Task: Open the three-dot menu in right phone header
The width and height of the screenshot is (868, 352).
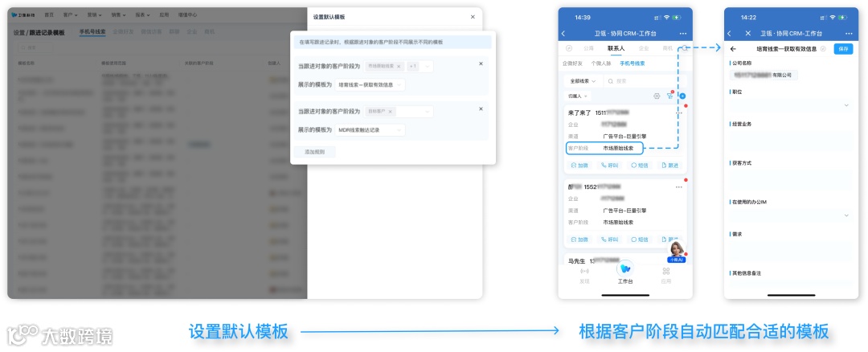Action: pyautogui.click(x=849, y=34)
